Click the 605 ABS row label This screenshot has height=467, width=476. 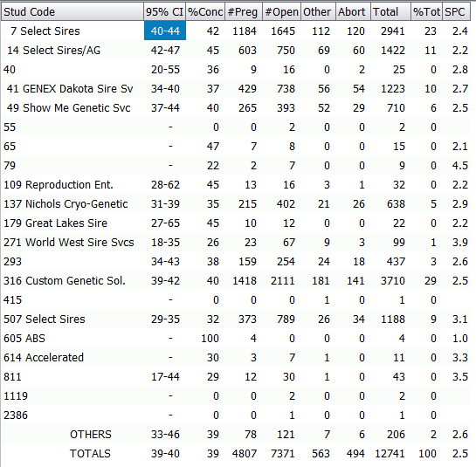point(24,338)
